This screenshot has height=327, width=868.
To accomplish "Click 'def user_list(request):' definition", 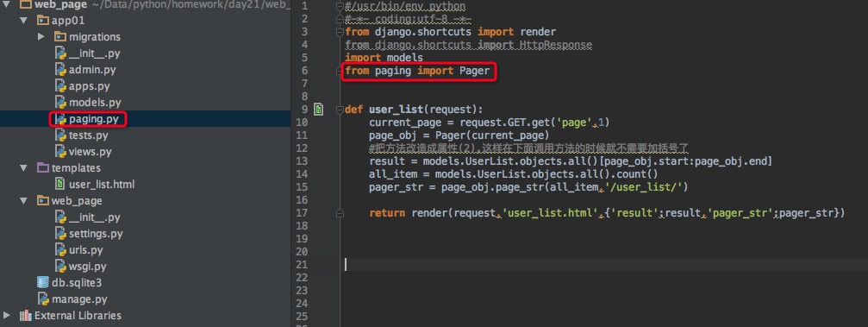I will [414, 109].
